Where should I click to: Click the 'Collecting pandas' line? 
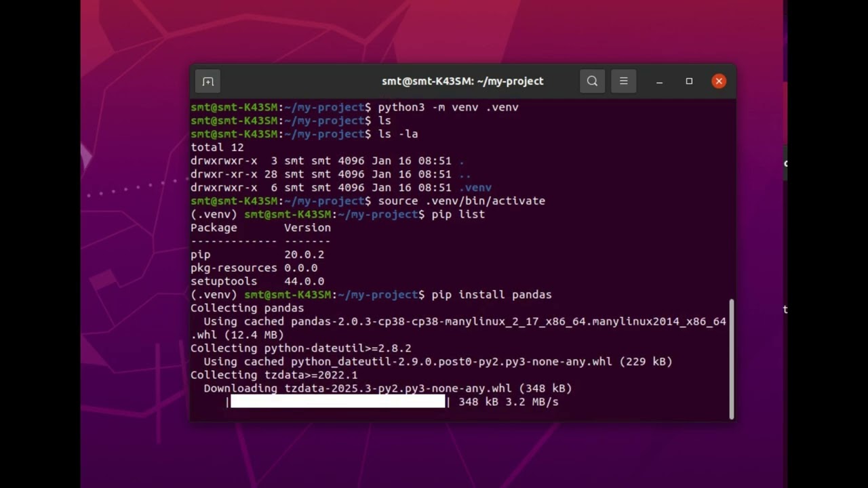pyautogui.click(x=247, y=308)
